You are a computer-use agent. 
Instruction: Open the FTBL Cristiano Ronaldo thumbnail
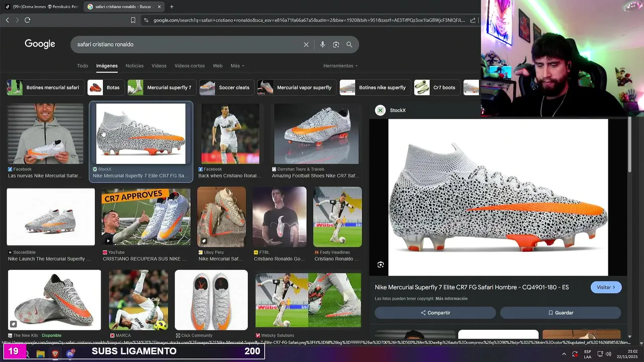[279, 217]
